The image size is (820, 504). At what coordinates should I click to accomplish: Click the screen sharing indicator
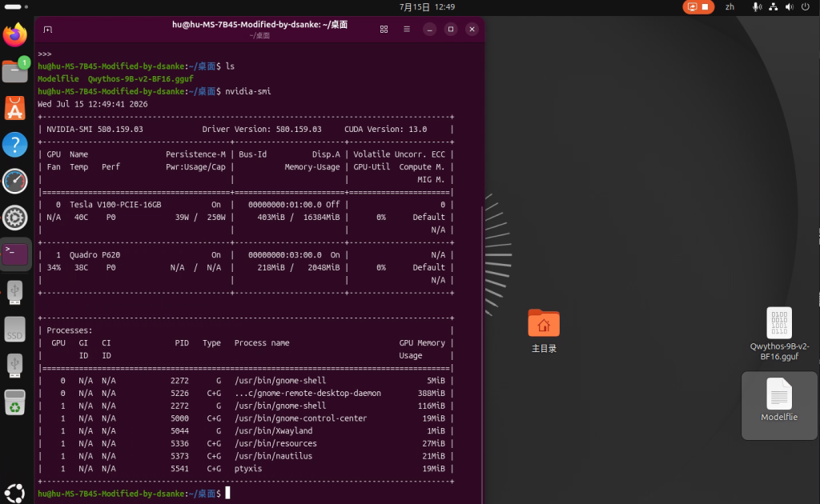(692, 6)
